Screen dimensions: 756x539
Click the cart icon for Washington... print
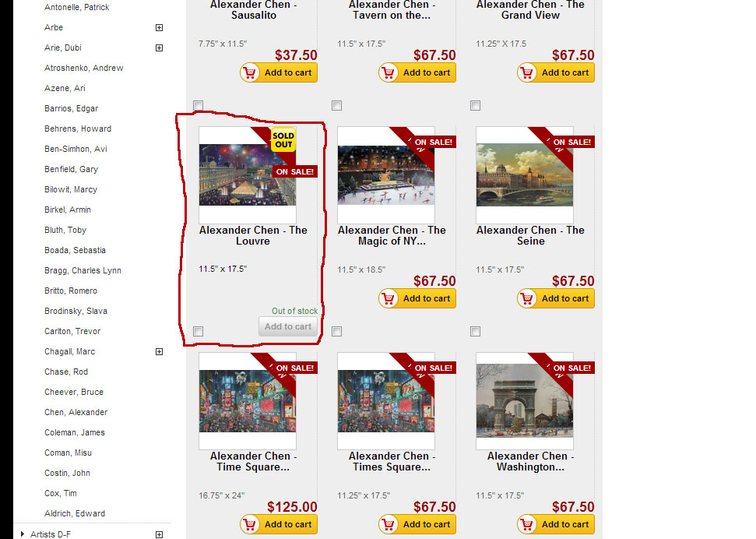[x=527, y=524]
